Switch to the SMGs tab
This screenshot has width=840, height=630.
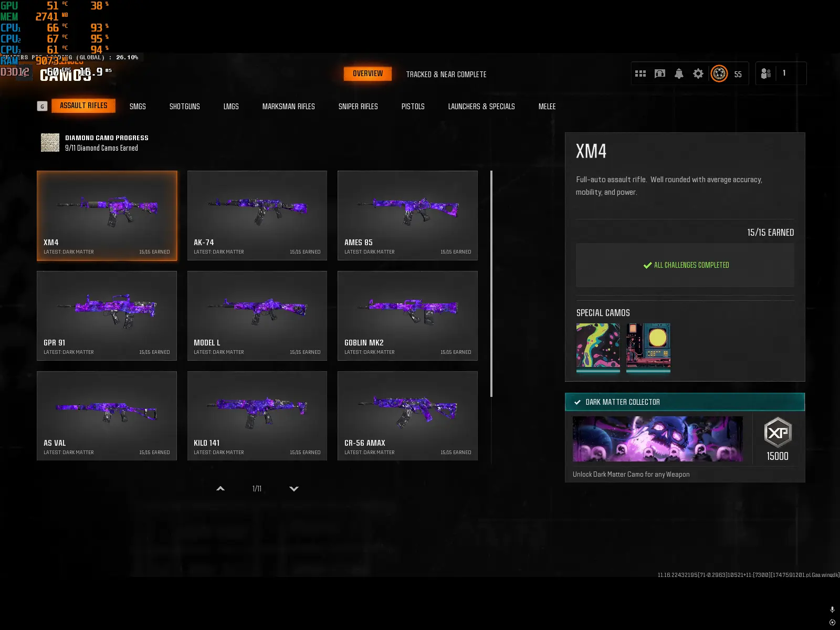coord(138,106)
